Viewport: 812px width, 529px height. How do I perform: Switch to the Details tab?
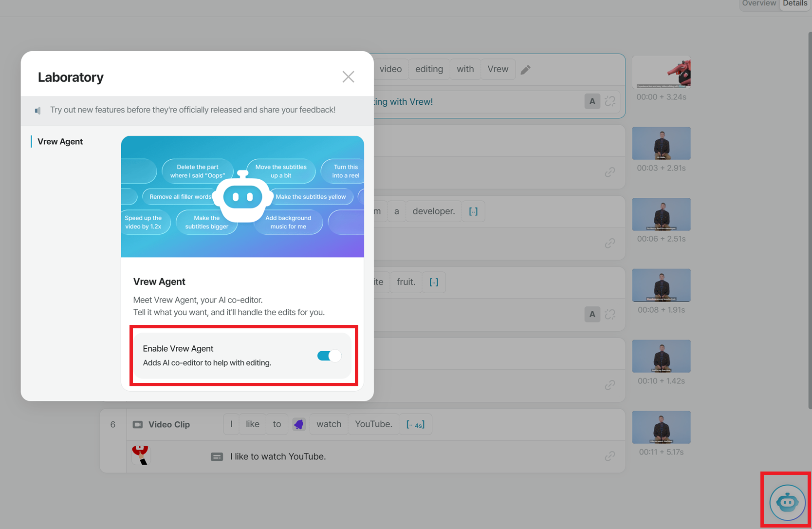795,3
